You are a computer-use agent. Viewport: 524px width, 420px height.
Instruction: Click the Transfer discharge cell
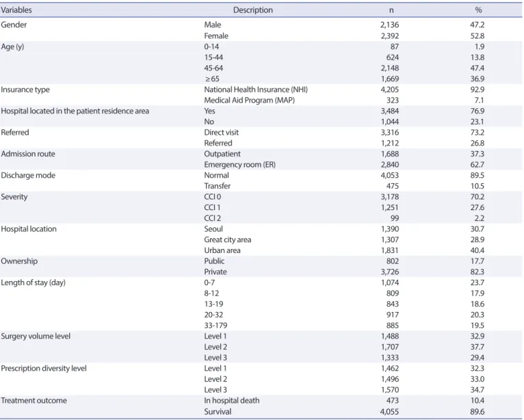(218, 186)
